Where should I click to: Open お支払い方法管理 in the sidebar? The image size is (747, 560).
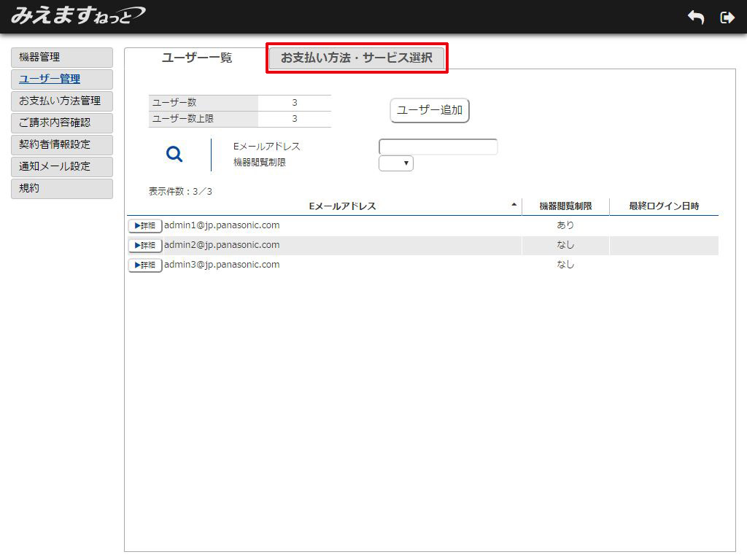point(62,101)
